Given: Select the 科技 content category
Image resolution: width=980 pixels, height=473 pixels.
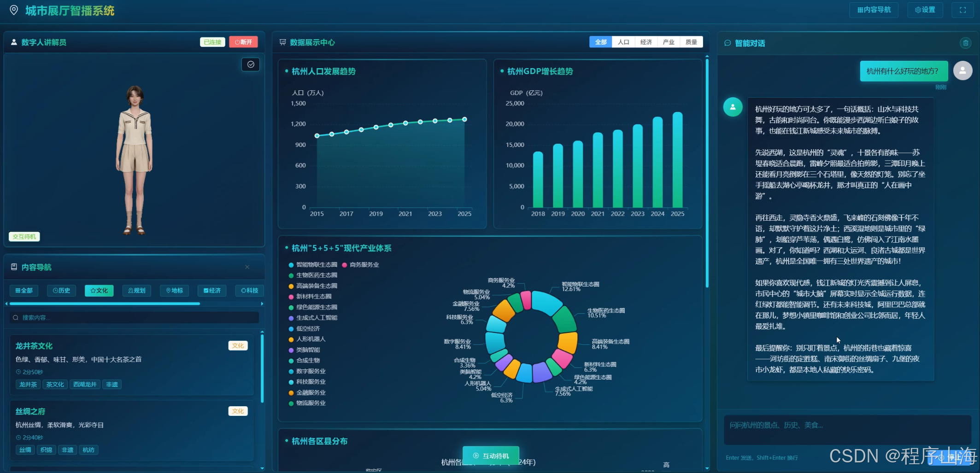Looking at the screenshot, I should click(250, 291).
